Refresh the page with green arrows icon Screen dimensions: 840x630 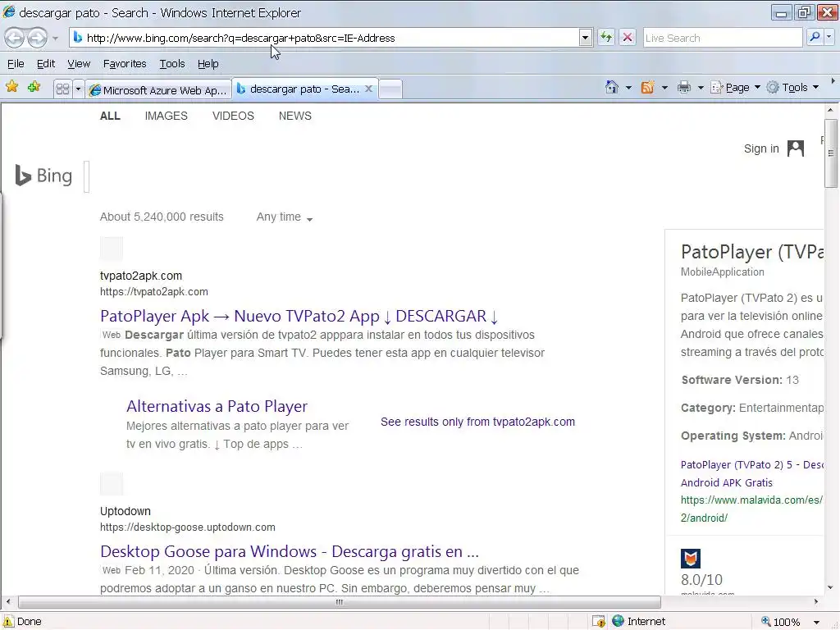(606, 38)
